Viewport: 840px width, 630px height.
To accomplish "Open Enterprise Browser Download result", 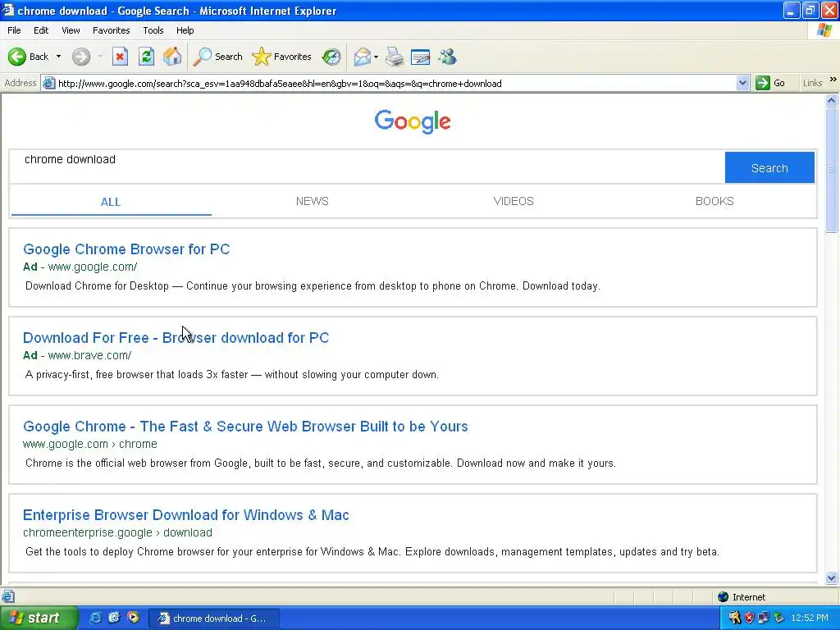I will tap(186, 515).
